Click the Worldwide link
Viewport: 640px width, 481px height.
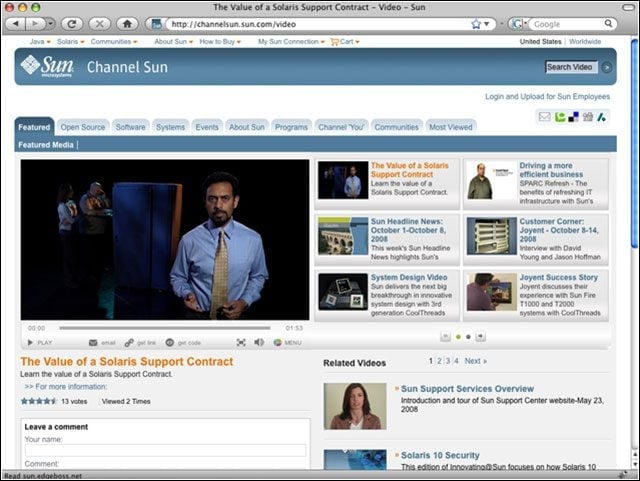(x=585, y=42)
